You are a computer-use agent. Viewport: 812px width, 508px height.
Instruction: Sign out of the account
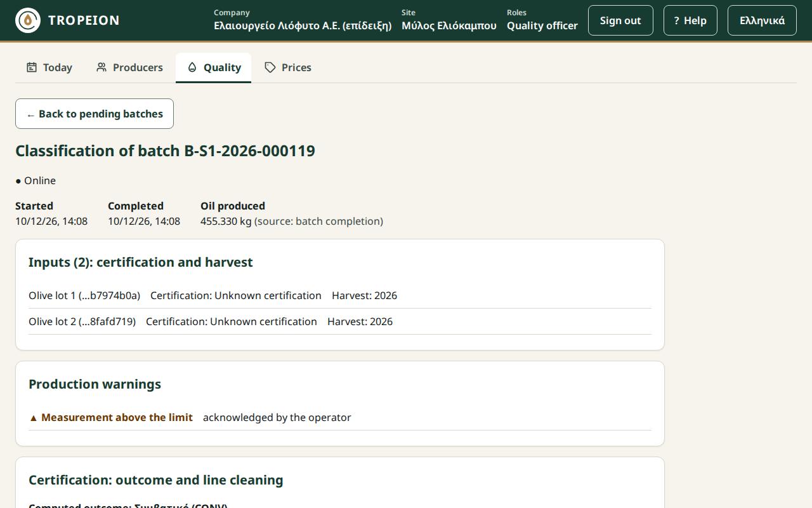620,20
